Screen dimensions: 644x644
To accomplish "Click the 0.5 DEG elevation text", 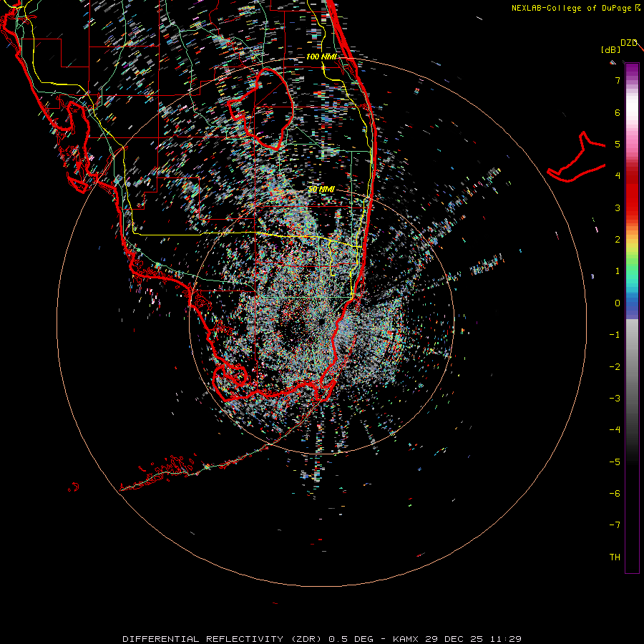I will pos(351,639).
